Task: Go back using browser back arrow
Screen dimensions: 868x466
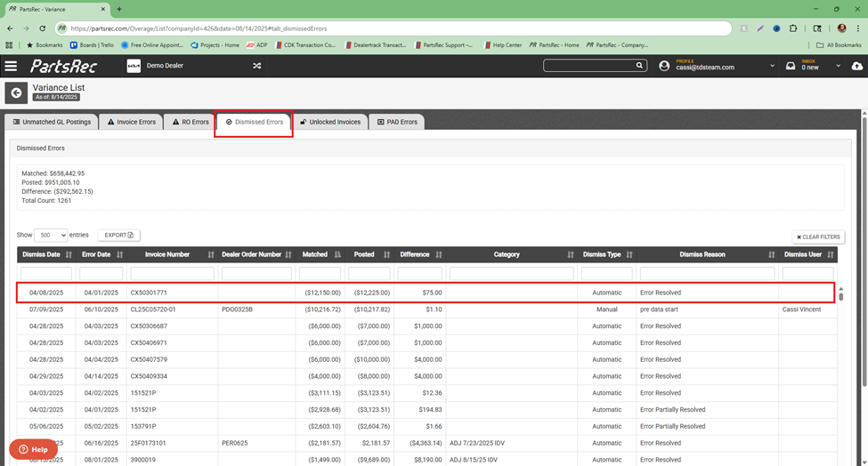Action: pos(10,28)
